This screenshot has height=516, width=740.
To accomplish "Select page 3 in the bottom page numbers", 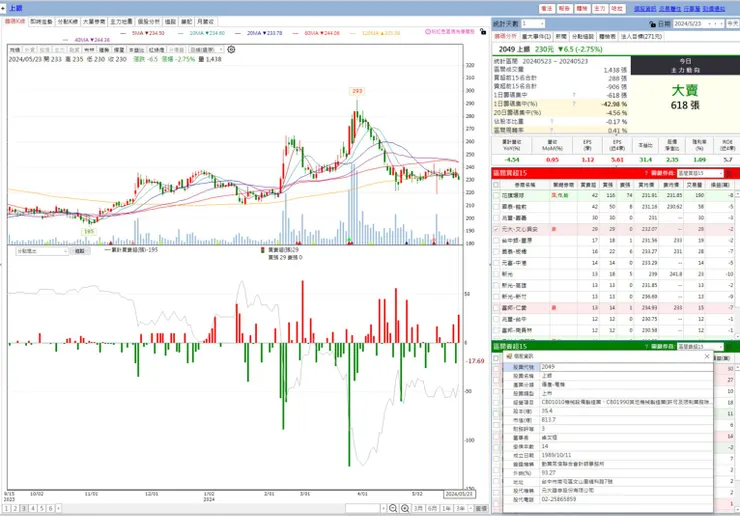I will [24, 508].
